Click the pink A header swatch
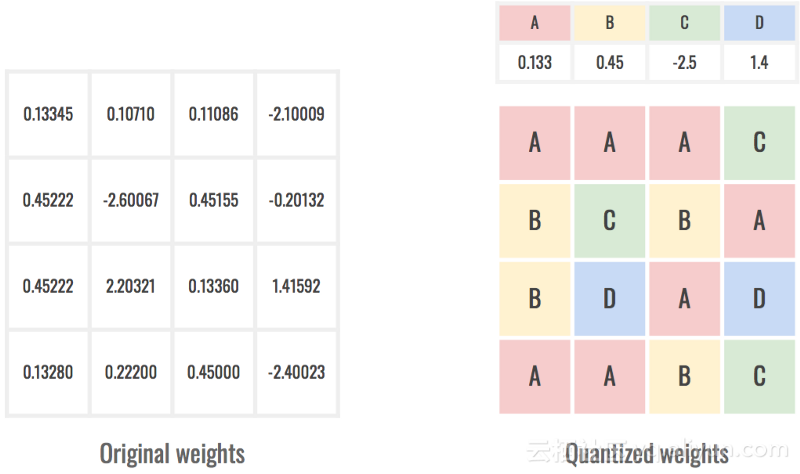This screenshot has height=474, width=800. [535, 23]
